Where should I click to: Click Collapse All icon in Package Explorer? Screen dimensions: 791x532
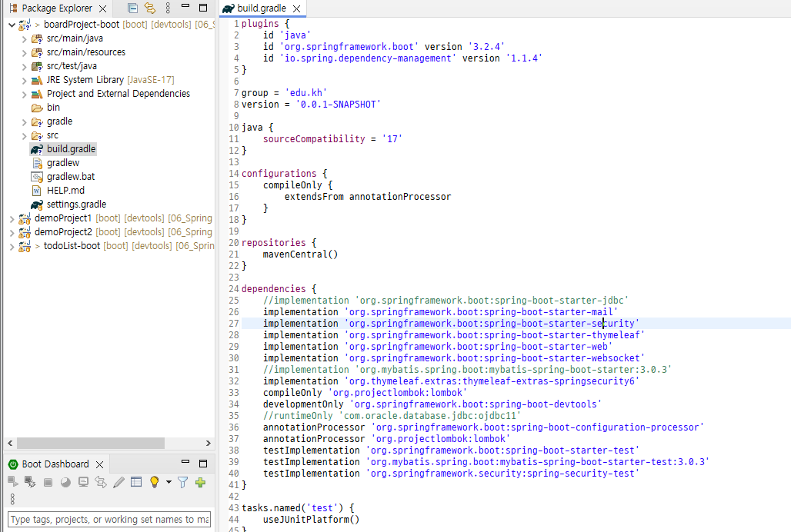[x=132, y=8]
